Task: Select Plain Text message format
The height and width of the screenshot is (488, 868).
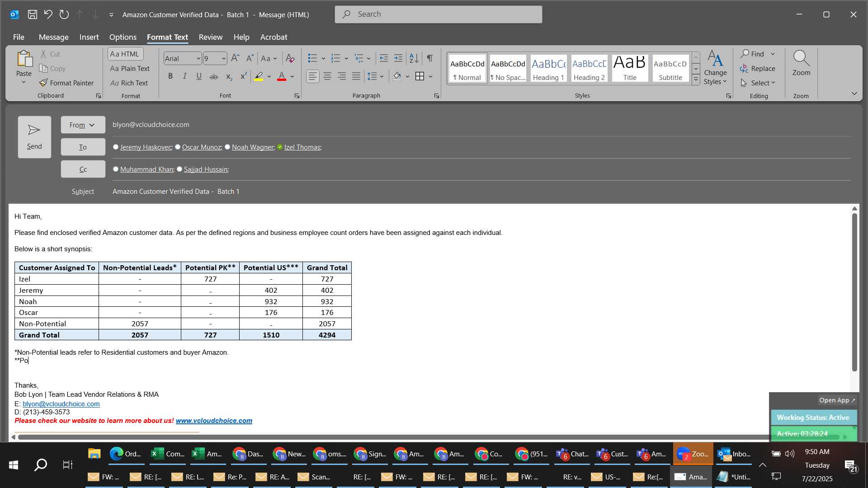Action: (x=130, y=68)
